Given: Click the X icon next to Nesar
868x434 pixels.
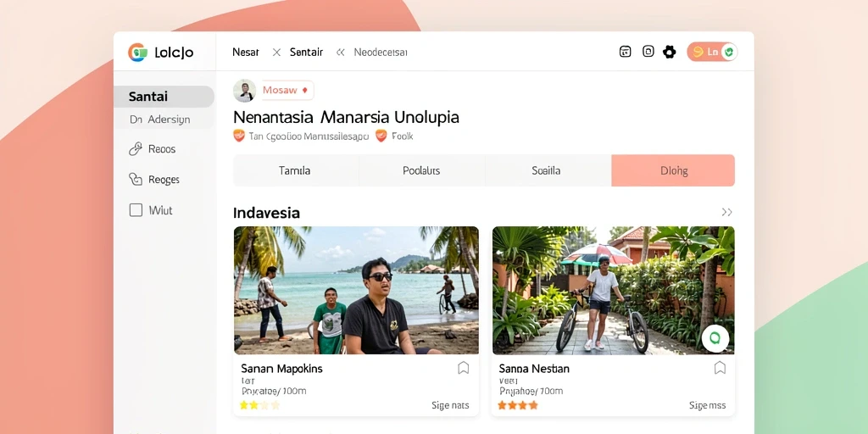Looking at the screenshot, I should tap(277, 52).
